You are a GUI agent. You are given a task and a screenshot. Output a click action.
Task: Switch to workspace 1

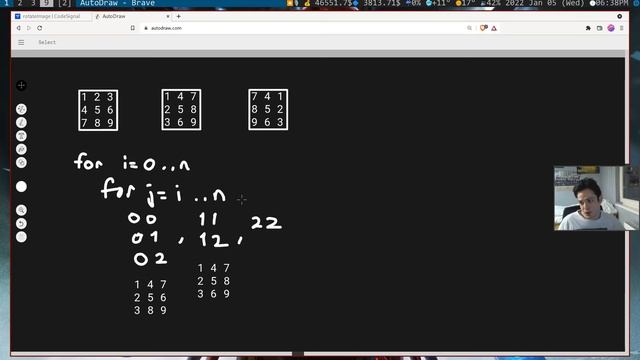(6, 3)
